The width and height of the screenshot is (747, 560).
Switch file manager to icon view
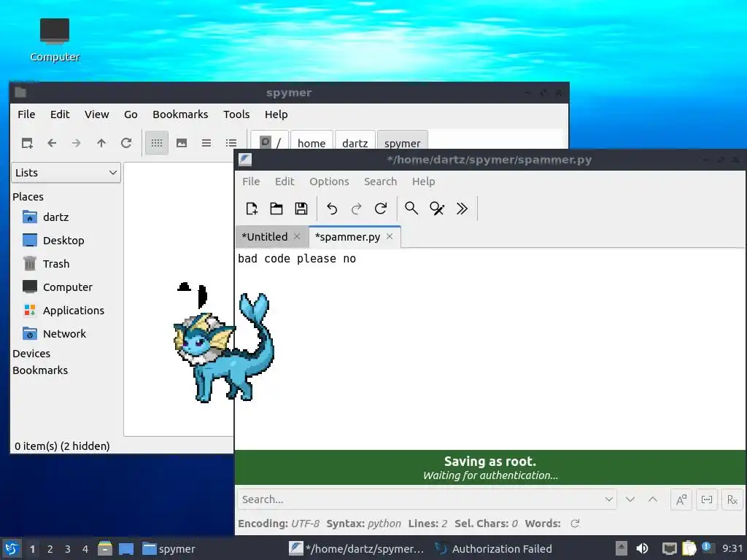point(157,143)
